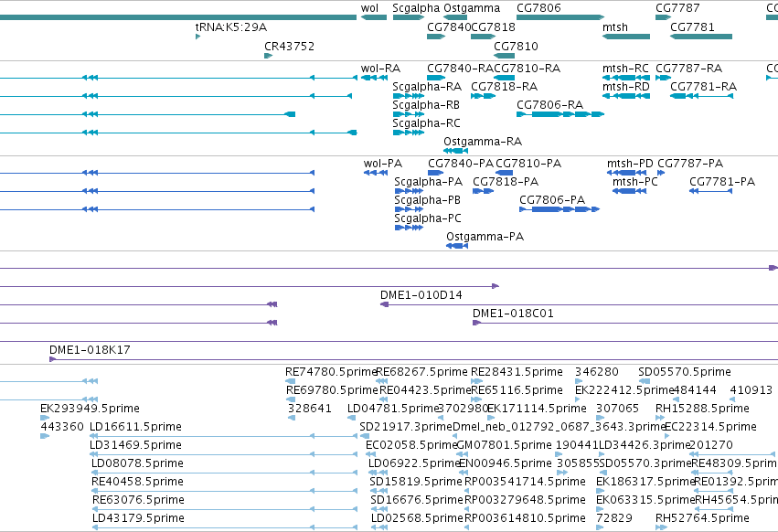Click the CG7781-RA transcript label
The width and height of the screenshot is (778, 532).
704,87
